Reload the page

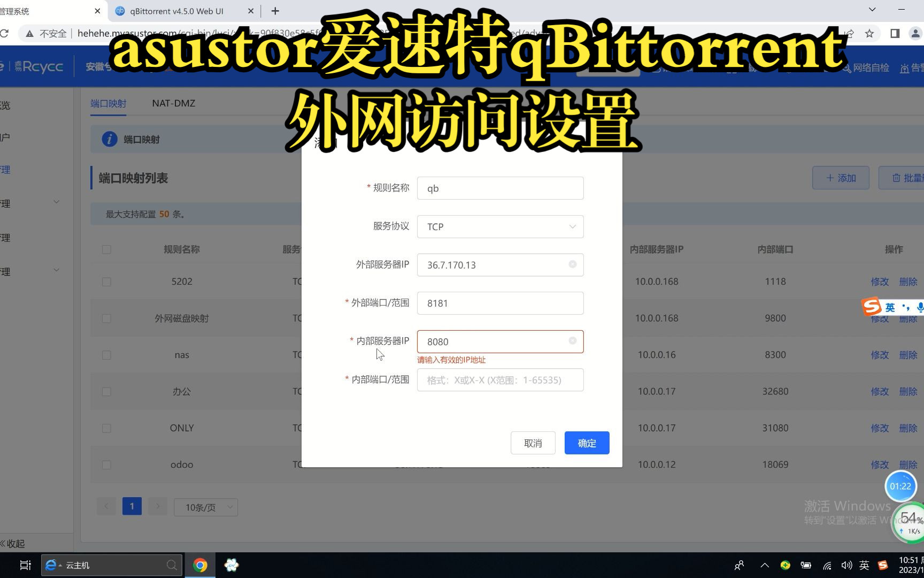coord(4,34)
